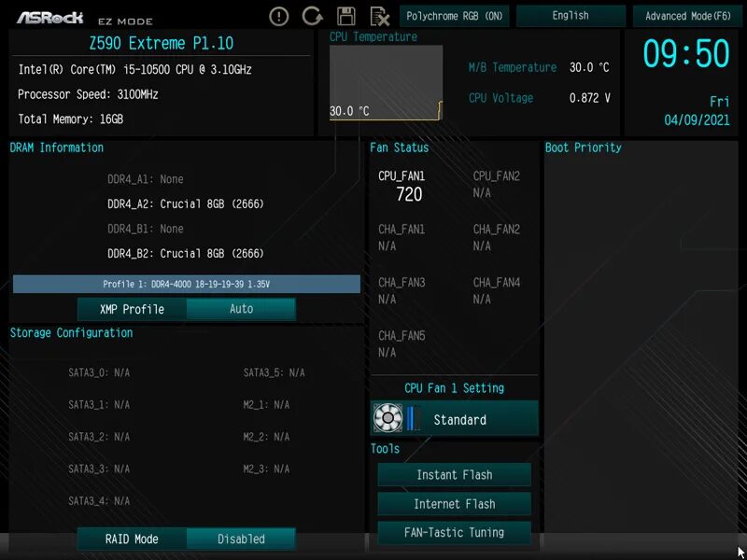Click M2_3: N/A entry
This screenshot has width=747, height=560.
click(266, 469)
